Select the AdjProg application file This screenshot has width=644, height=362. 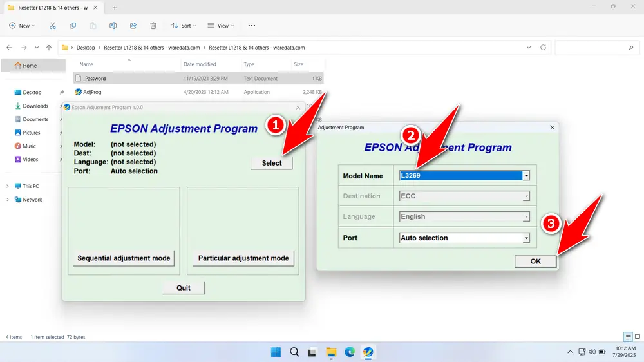tap(198, 92)
